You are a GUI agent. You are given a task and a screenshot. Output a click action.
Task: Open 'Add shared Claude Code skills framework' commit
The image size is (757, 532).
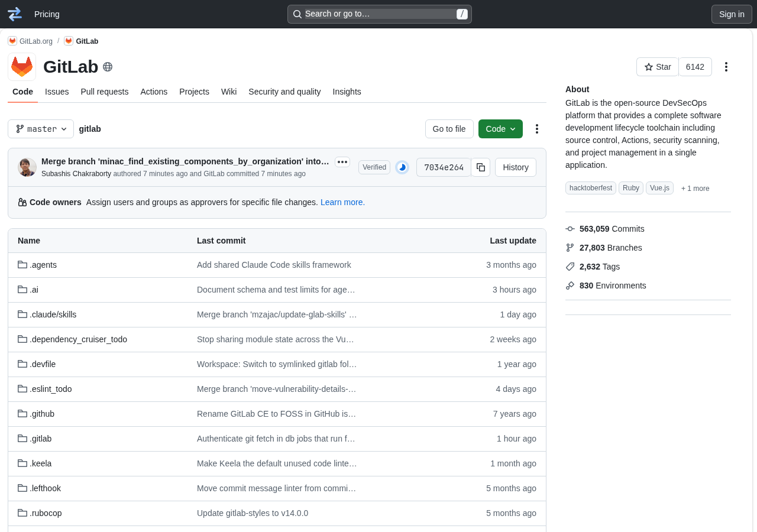coord(274,265)
